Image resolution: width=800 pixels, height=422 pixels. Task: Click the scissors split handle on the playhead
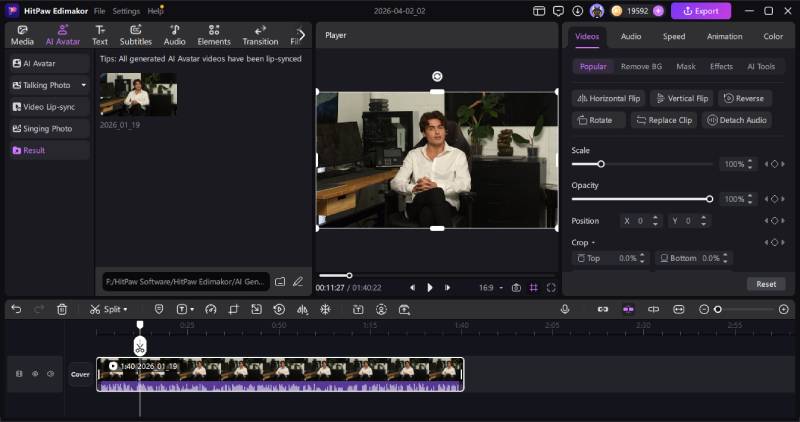pyautogui.click(x=140, y=346)
